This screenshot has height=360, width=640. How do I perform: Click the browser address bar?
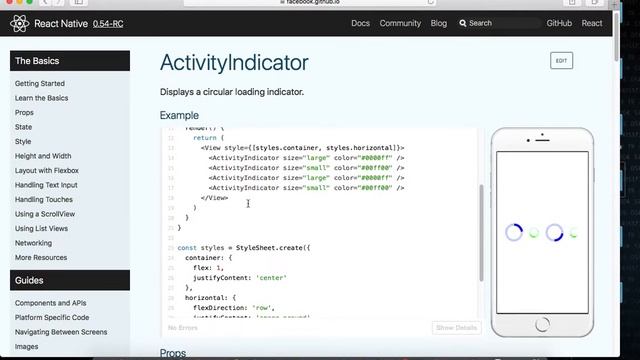click(x=310, y=2)
